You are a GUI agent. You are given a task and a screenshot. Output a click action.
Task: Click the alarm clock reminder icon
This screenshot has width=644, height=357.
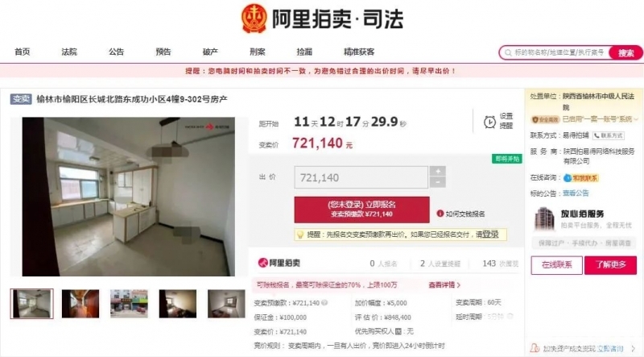(489, 122)
